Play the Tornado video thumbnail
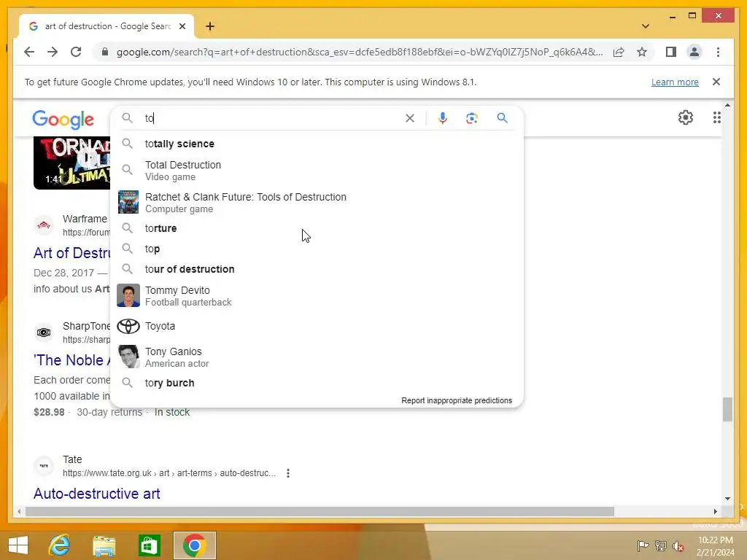This screenshot has width=747, height=560. click(x=72, y=163)
